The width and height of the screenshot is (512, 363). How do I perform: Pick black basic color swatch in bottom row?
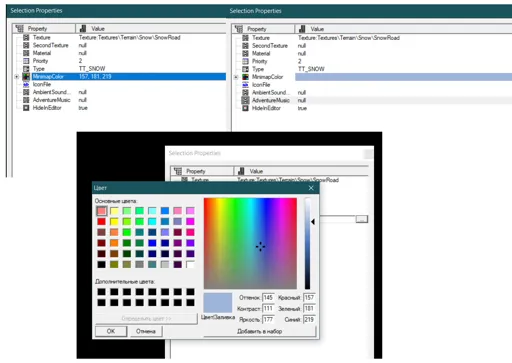pos(101,265)
